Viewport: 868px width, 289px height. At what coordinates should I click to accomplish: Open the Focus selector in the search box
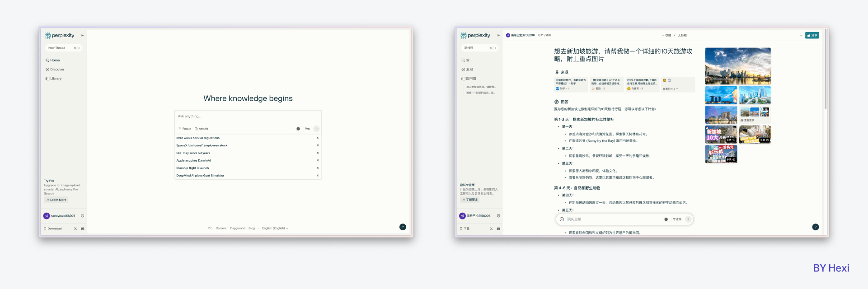(x=185, y=129)
